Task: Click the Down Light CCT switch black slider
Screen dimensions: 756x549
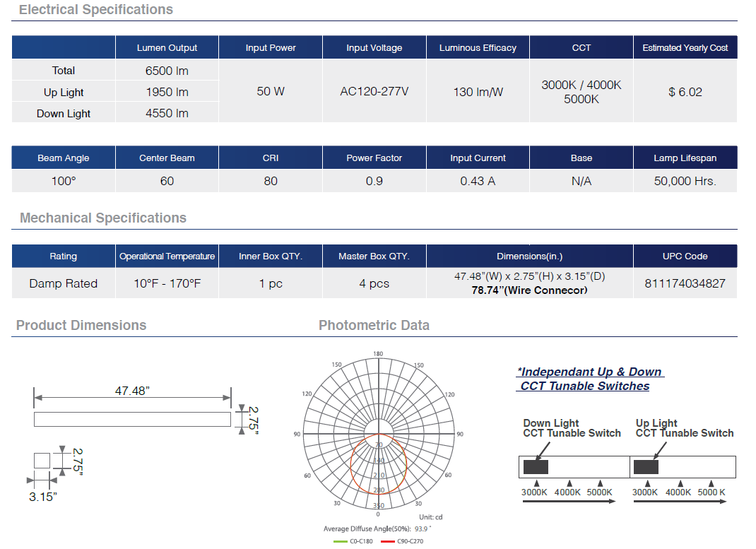Action: click(536, 466)
